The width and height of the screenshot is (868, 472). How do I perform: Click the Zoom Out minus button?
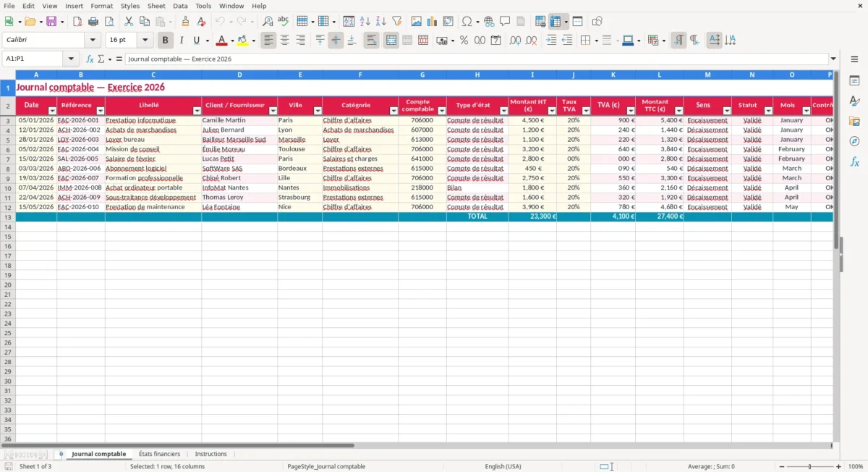782,467
